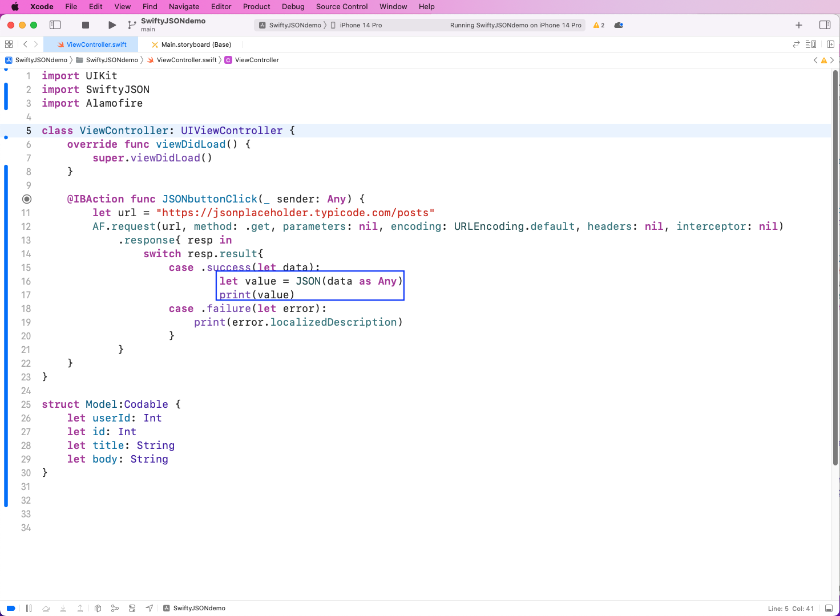Click 'print(error.localizedDescription)' line
Viewport: 840px width, 616px height.
coord(298,322)
